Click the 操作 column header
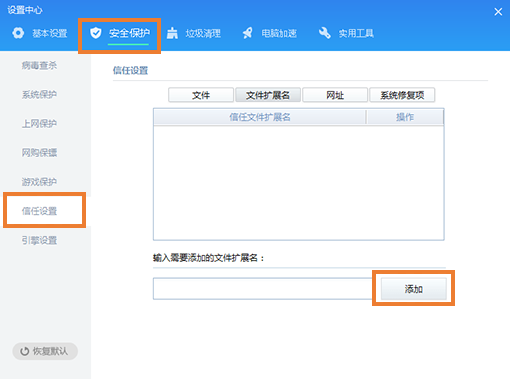The height and width of the screenshot is (379, 510). (405, 117)
